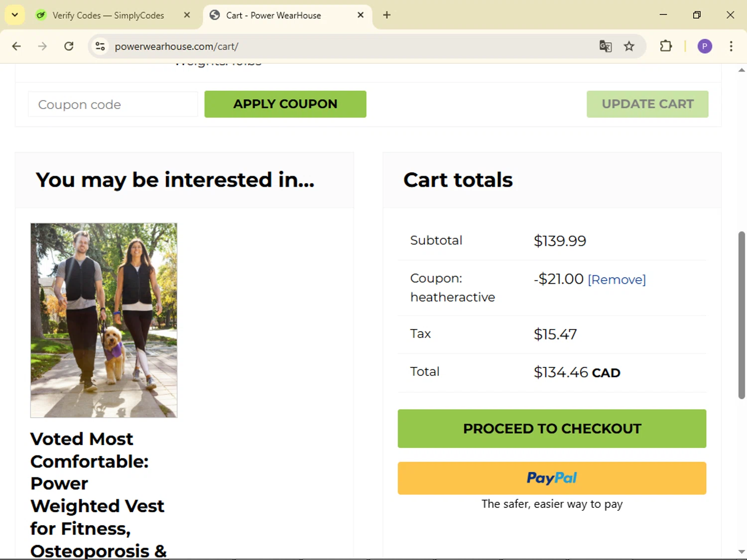This screenshot has width=747, height=560.
Task: Reload the cart page
Action: (x=69, y=46)
